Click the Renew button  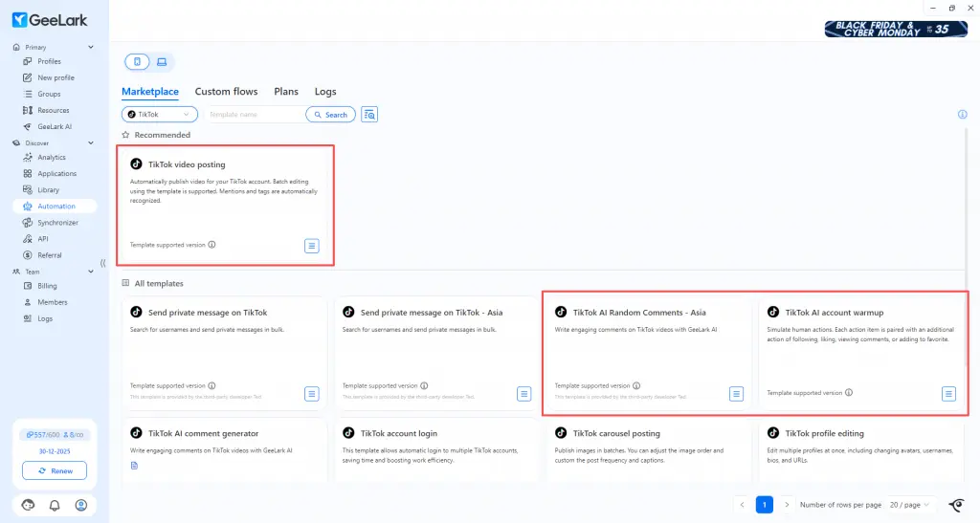55,470
